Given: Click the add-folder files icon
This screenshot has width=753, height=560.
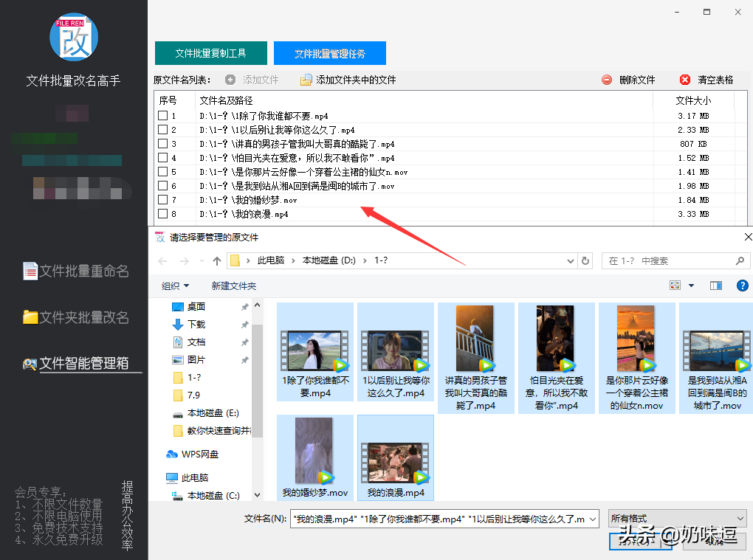Looking at the screenshot, I should click(x=306, y=80).
